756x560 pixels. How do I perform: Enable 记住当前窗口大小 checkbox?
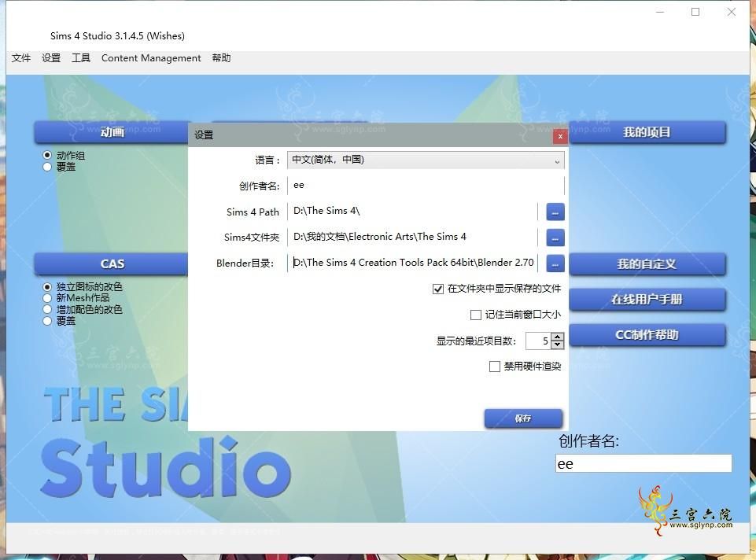pos(476,315)
